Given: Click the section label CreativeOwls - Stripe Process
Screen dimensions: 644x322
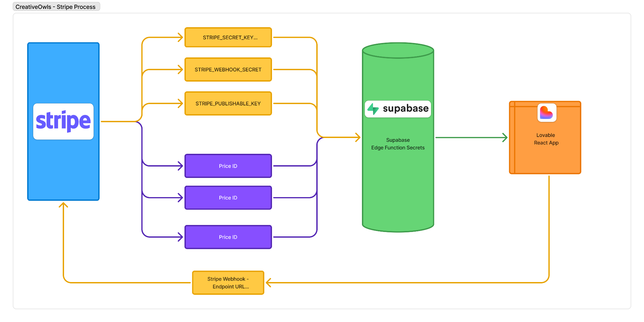Looking at the screenshot, I should pyautogui.click(x=56, y=7).
